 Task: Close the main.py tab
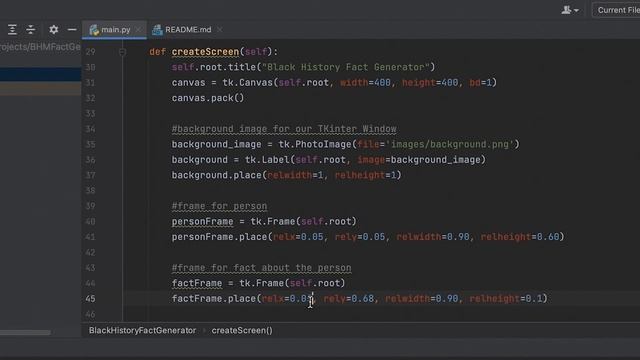click(138, 29)
